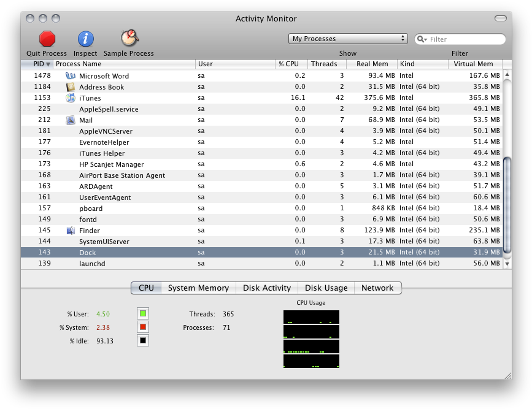Click the Filter search magnifier icon

422,39
